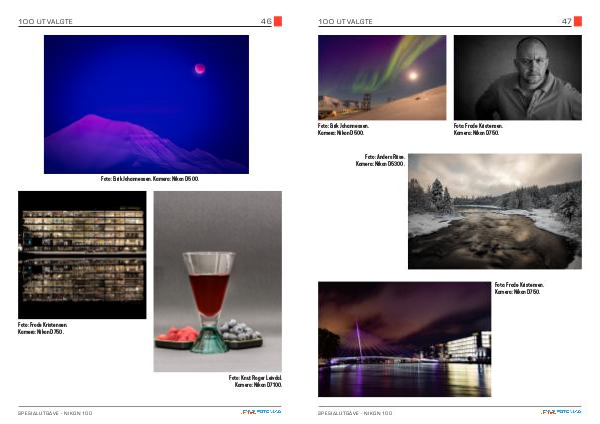Click the '100 UT VALGTE' header on right page
Image resolution: width=600 pixels, height=424 pixels.
coord(345,21)
